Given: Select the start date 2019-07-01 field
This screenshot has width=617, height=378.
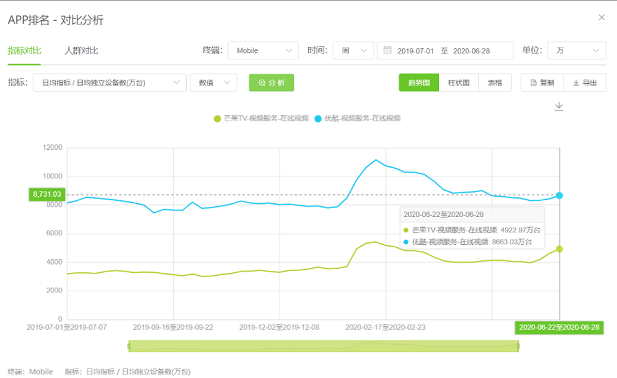Looking at the screenshot, I should (x=416, y=51).
